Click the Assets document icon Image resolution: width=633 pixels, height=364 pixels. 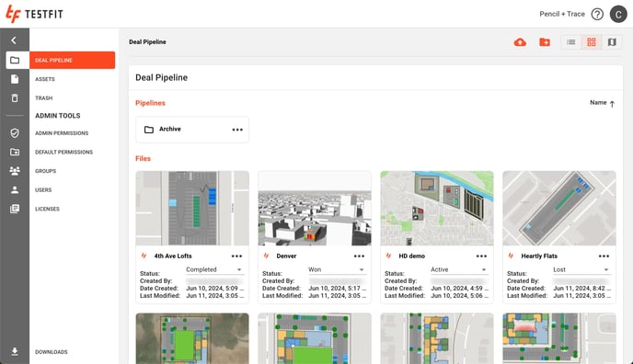tap(15, 79)
